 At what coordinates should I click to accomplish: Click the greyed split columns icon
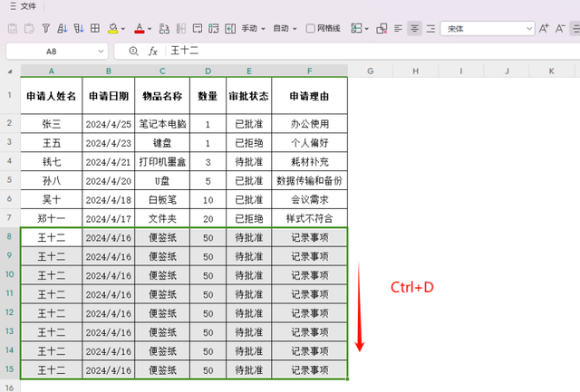pyautogui.click(x=181, y=28)
